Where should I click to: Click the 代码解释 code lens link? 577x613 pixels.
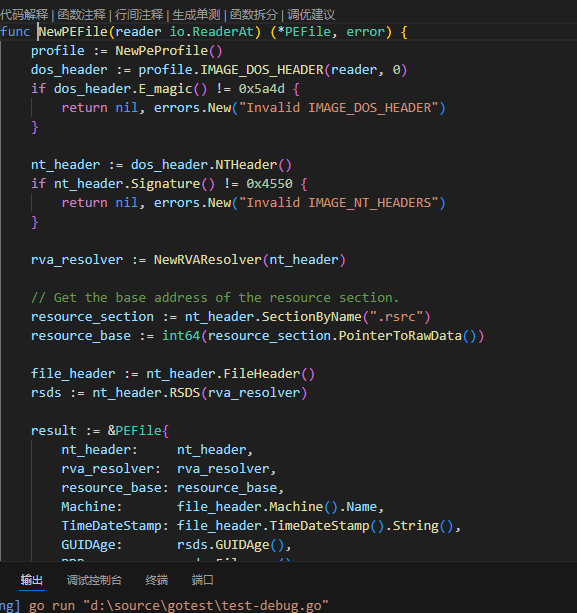pos(24,15)
